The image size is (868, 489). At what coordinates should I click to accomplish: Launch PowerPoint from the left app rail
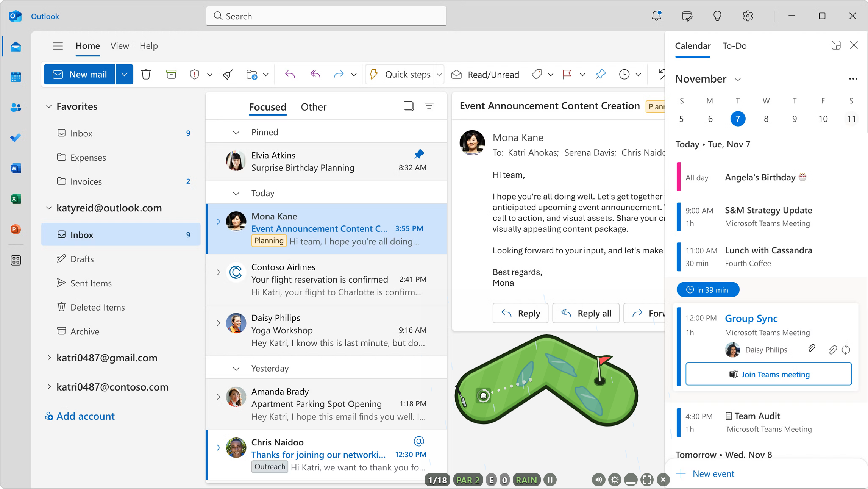click(x=16, y=229)
